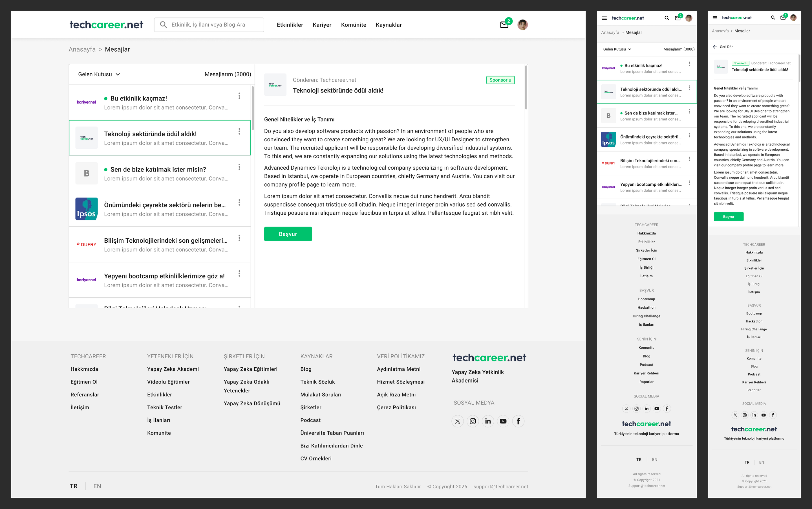Click support@techcareer.net link in footer
Screen dimensions: 812x509
[500, 486]
